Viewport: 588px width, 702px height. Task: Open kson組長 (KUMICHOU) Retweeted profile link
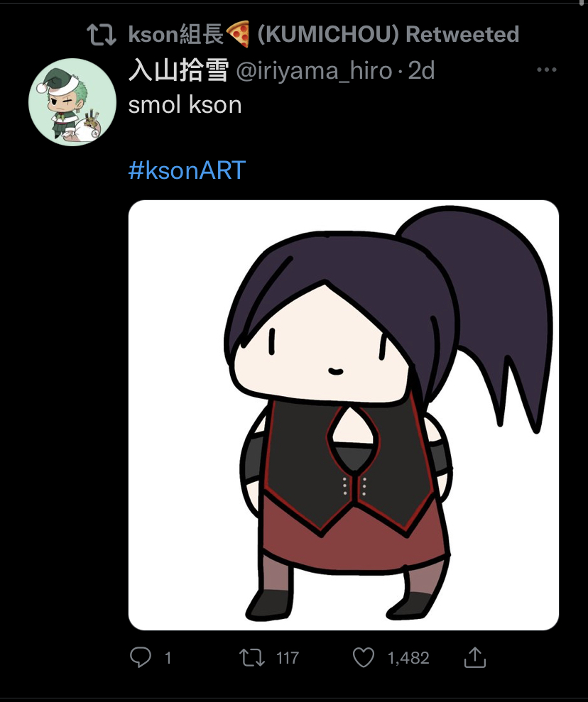pos(323,35)
